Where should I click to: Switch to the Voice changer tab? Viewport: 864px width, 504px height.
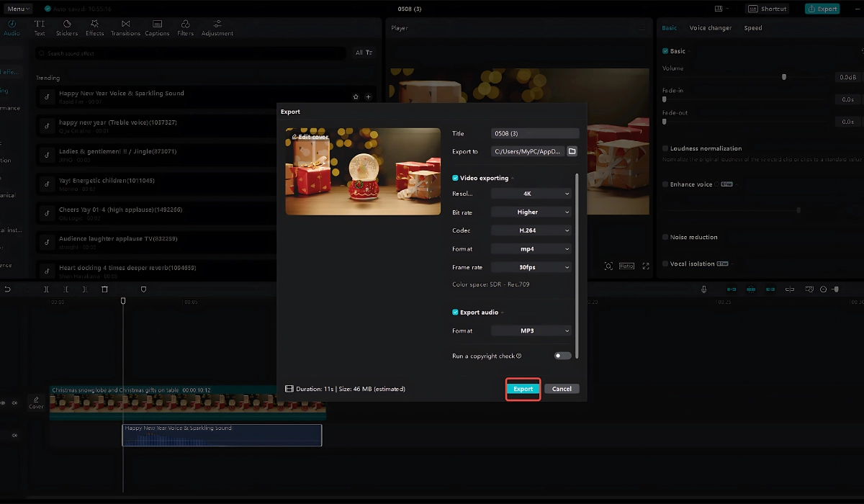pos(711,28)
